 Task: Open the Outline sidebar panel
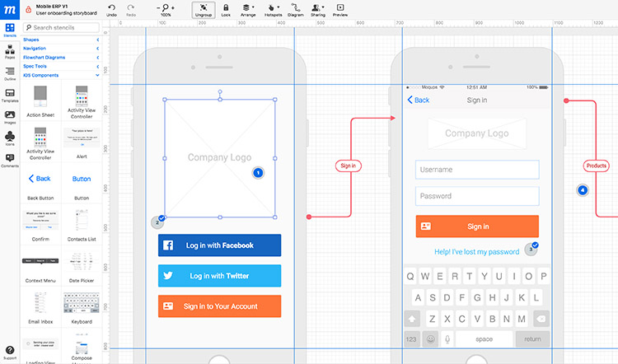coord(10,72)
